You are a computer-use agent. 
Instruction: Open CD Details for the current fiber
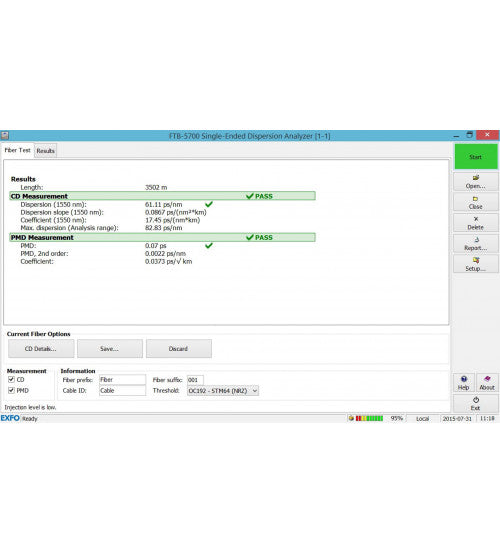[x=41, y=349]
